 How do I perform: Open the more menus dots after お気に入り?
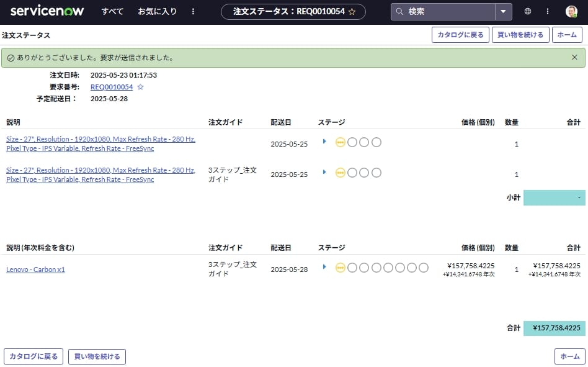tap(193, 11)
